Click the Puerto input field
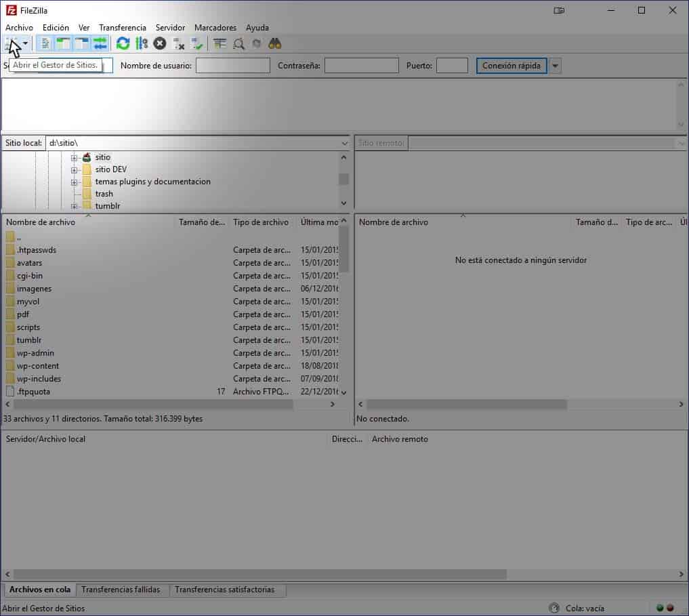This screenshot has width=689, height=616. 452,66
